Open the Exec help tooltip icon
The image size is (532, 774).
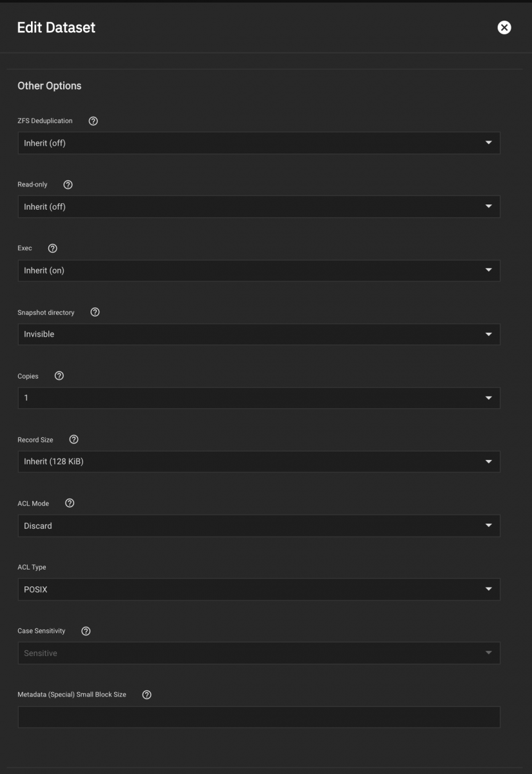tap(53, 248)
